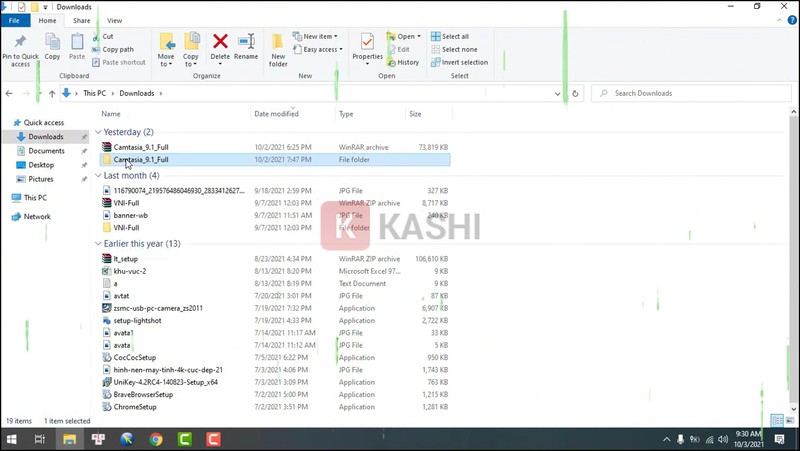Open the Move to dropdown

click(166, 48)
